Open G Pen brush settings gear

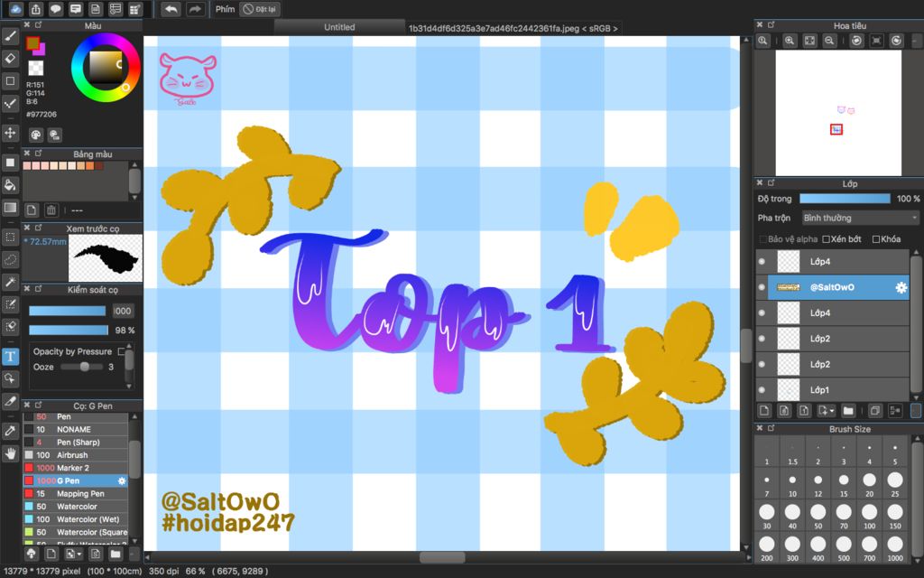(122, 480)
